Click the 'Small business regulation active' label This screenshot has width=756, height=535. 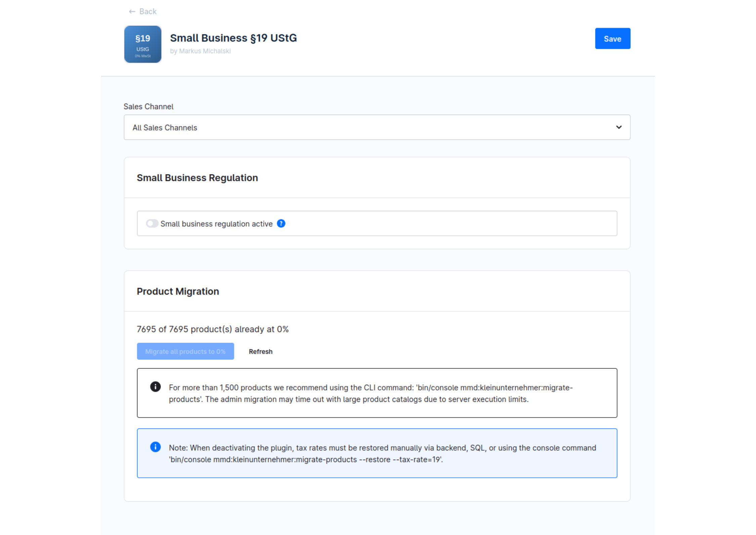(216, 224)
